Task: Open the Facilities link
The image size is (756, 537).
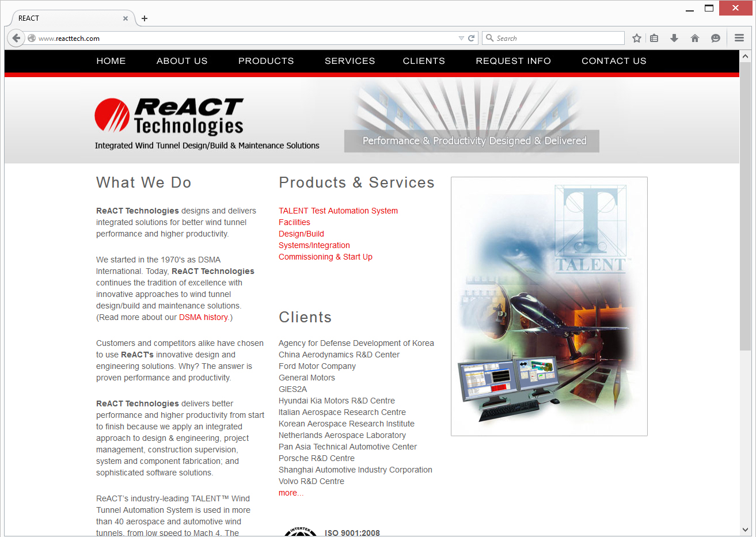Action: (x=294, y=222)
